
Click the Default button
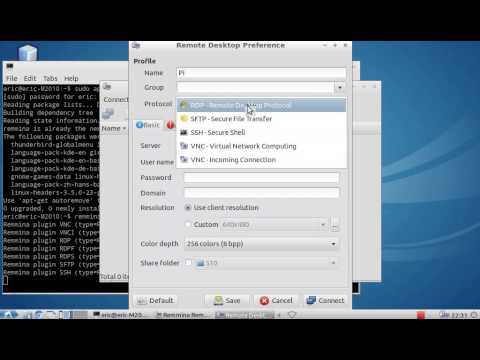155,300
